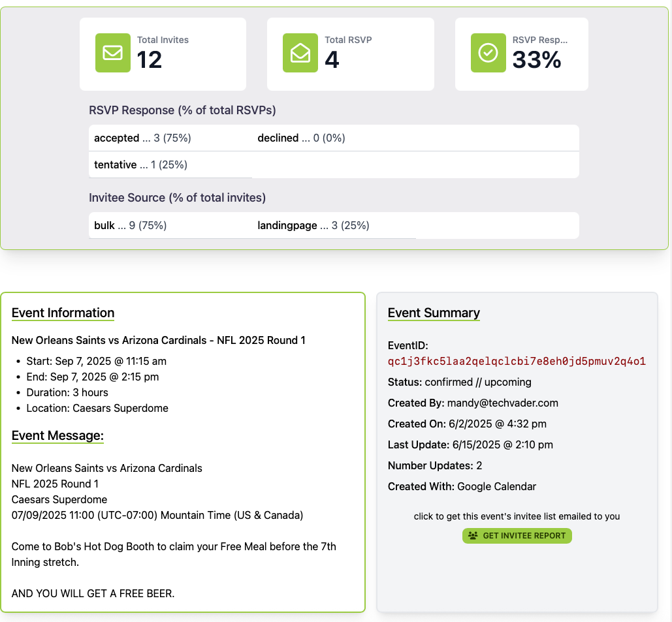The width and height of the screenshot is (672, 622).
Task: Click the Event Information heading
Action: 63,313
